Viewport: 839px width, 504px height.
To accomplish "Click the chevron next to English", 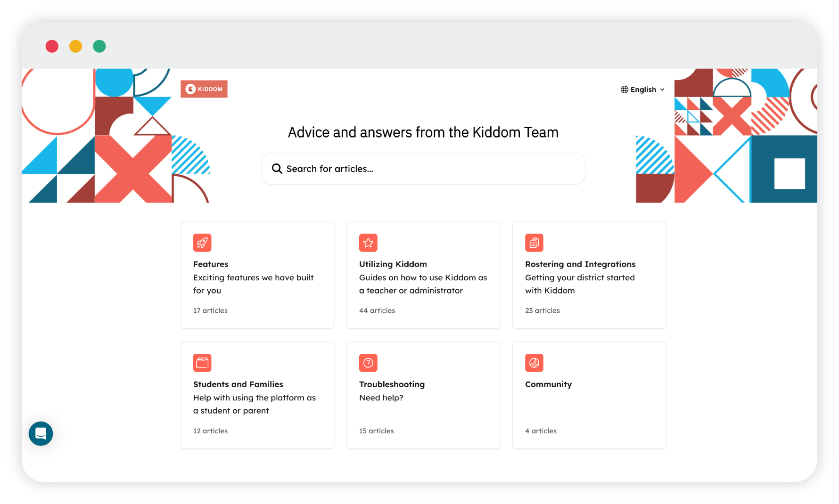I will click(x=662, y=89).
